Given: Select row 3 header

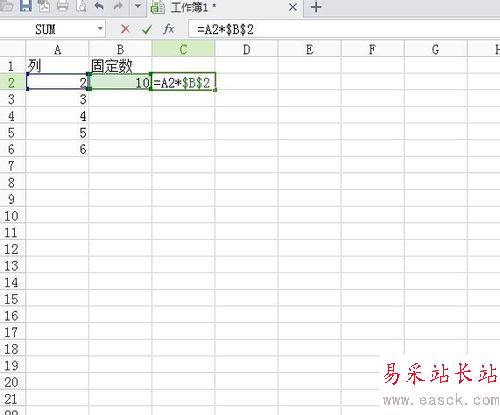Looking at the screenshot, I should (12, 99).
